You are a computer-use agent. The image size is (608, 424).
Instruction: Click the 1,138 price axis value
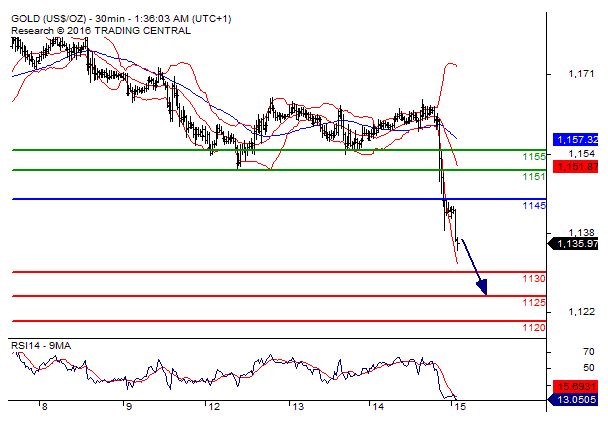581,232
